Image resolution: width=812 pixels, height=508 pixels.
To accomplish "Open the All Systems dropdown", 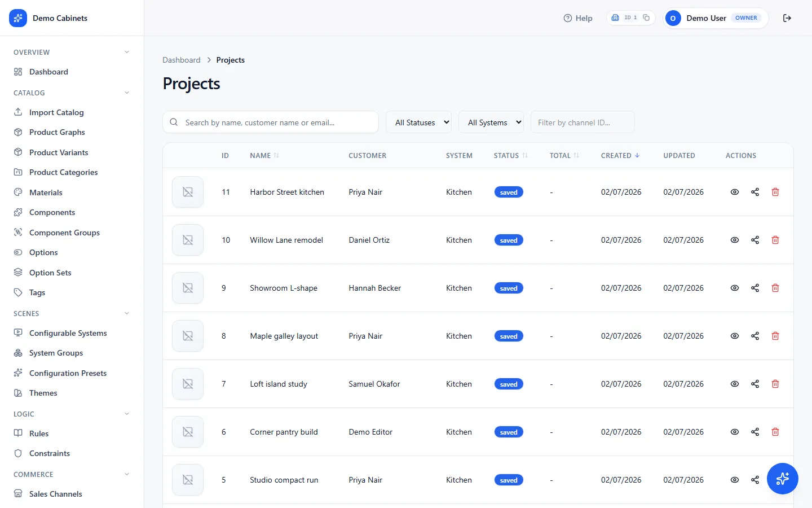I will tap(491, 122).
